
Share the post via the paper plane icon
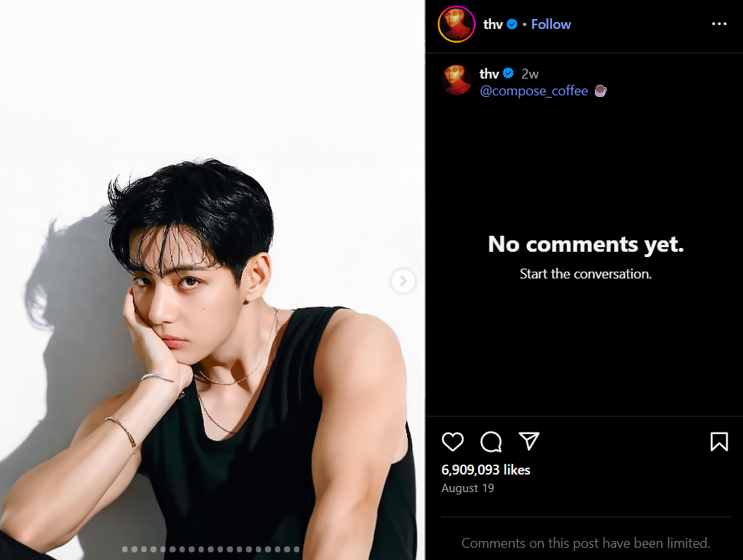point(528,441)
